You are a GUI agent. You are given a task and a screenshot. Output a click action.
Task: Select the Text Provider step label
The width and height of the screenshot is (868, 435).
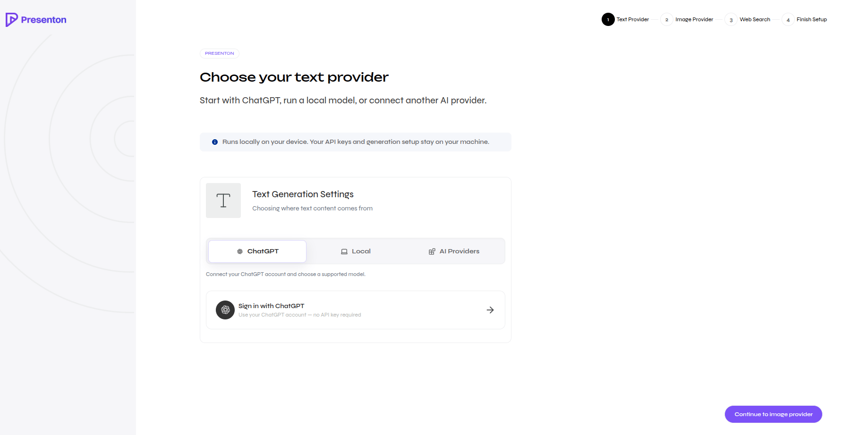tap(632, 19)
